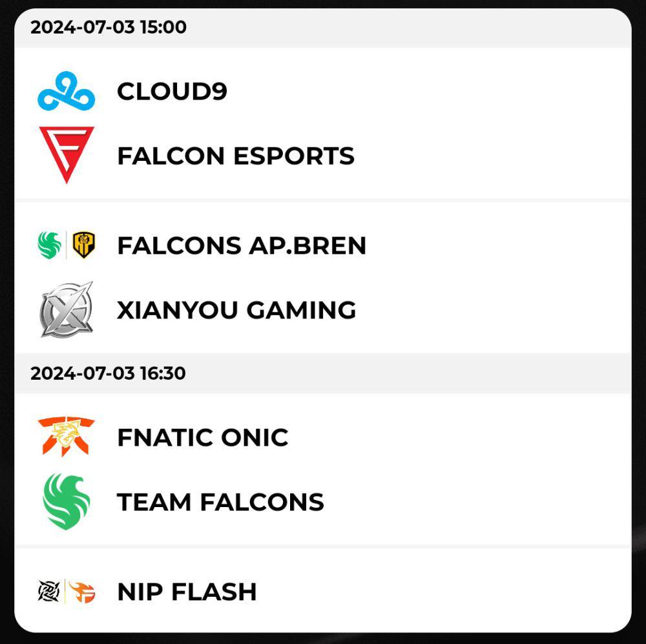This screenshot has width=646, height=644.
Task: Select the XIANYOU GAMING team name
Action: coord(236,310)
